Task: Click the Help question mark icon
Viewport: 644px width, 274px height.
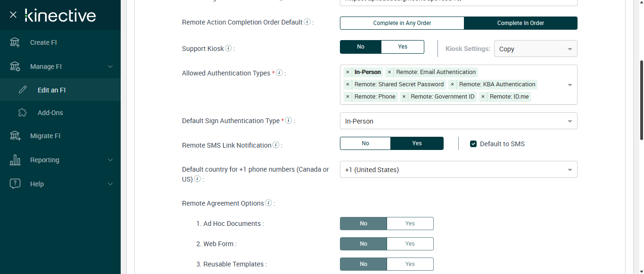Action: pos(15,184)
